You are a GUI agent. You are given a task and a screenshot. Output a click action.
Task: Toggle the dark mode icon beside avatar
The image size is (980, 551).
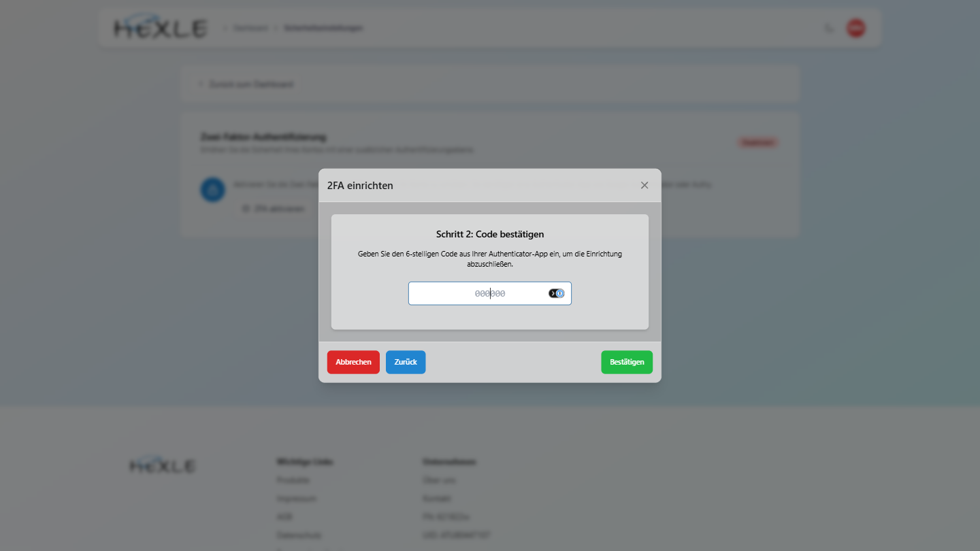(x=829, y=28)
